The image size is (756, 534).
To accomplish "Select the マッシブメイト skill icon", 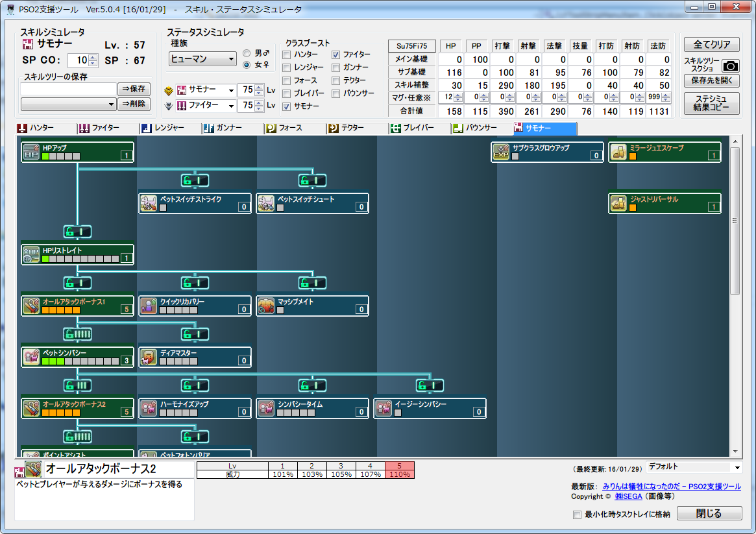I will pos(266,306).
